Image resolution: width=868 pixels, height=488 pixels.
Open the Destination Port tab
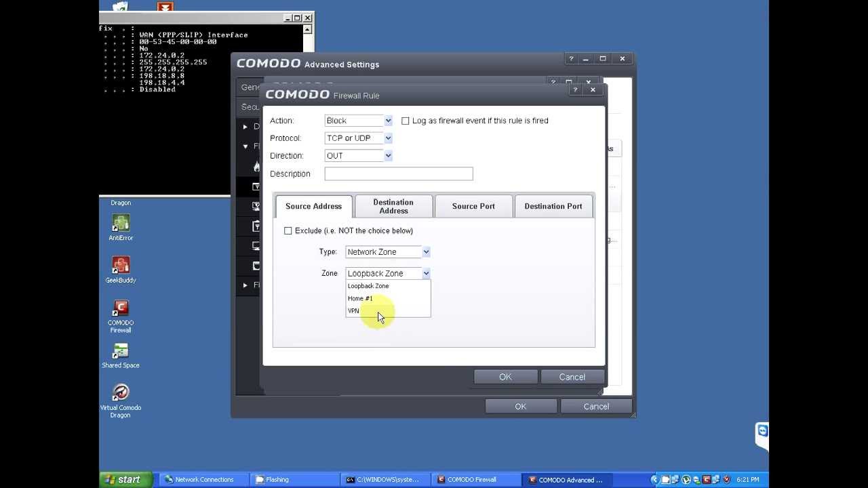(x=553, y=206)
